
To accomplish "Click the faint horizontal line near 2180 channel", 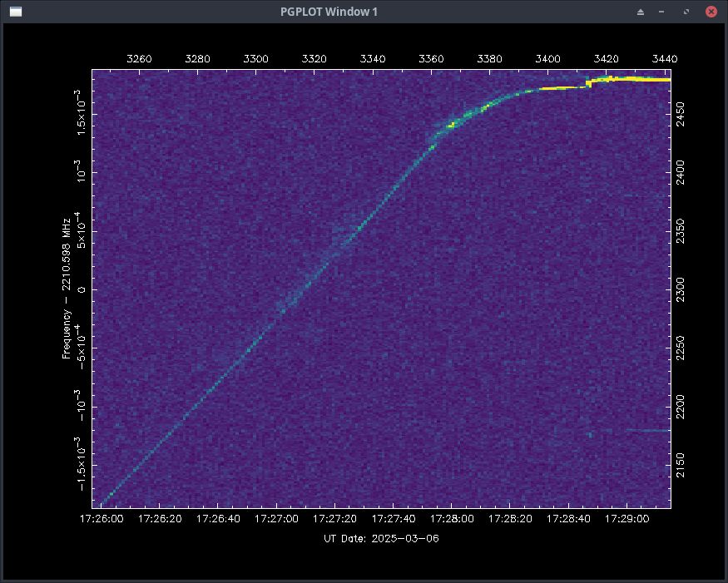I will (647, 430).
